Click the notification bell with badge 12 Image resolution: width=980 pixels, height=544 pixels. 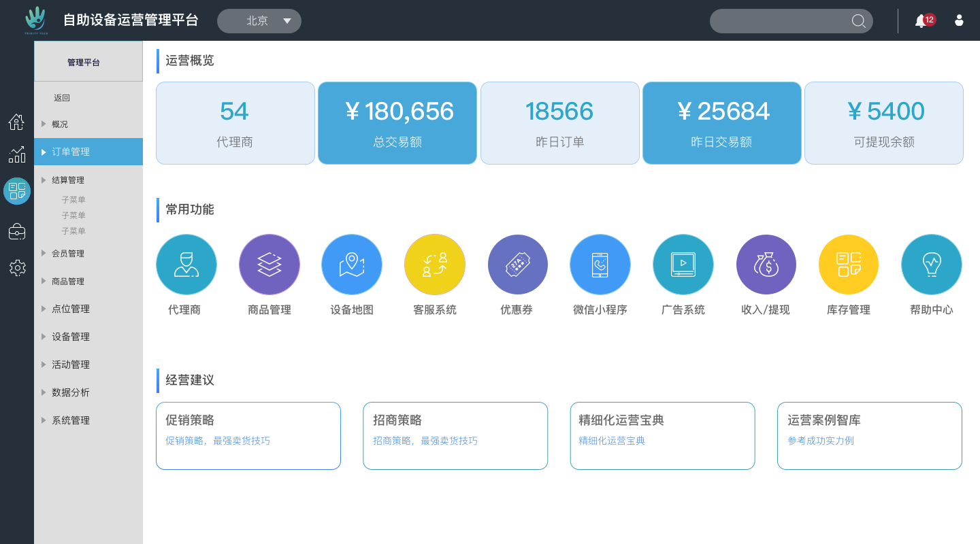(x=921, y=21)
